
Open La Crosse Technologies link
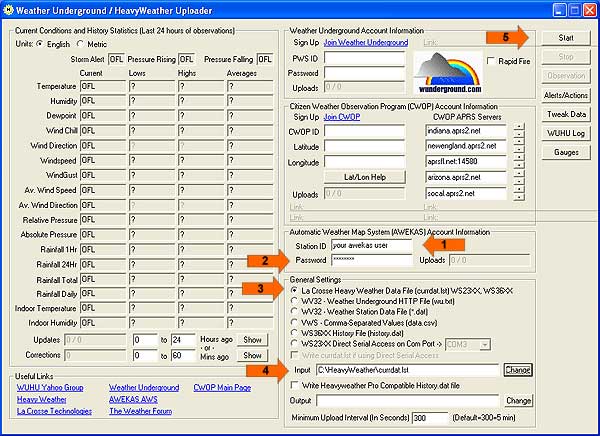tap(54, 411)
